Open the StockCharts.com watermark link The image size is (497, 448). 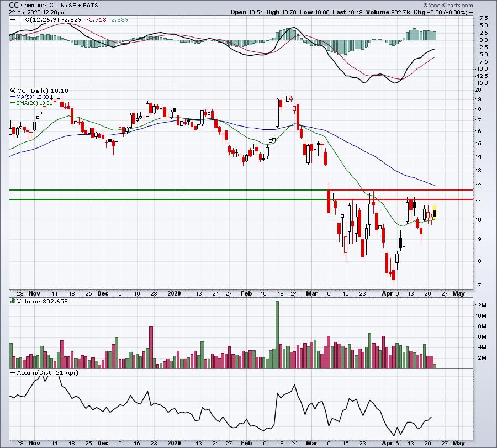pyautogui.click(x=448, y=6)
